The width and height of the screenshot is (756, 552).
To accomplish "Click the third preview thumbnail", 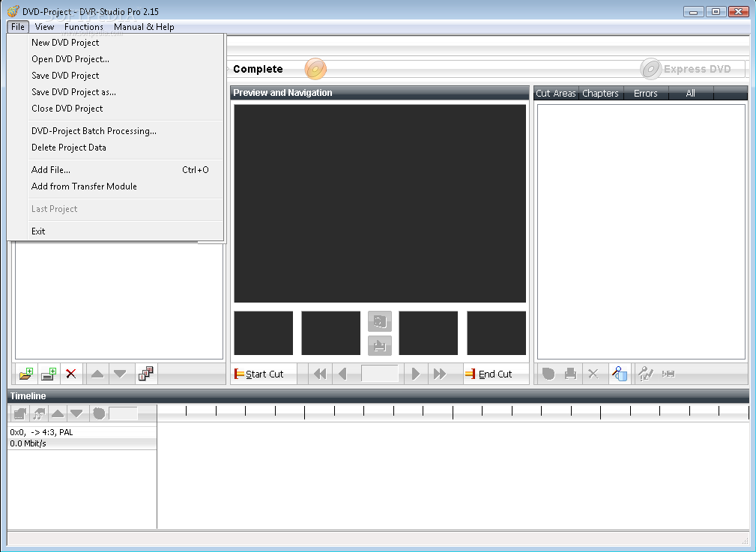I will [x=428, y=333].
